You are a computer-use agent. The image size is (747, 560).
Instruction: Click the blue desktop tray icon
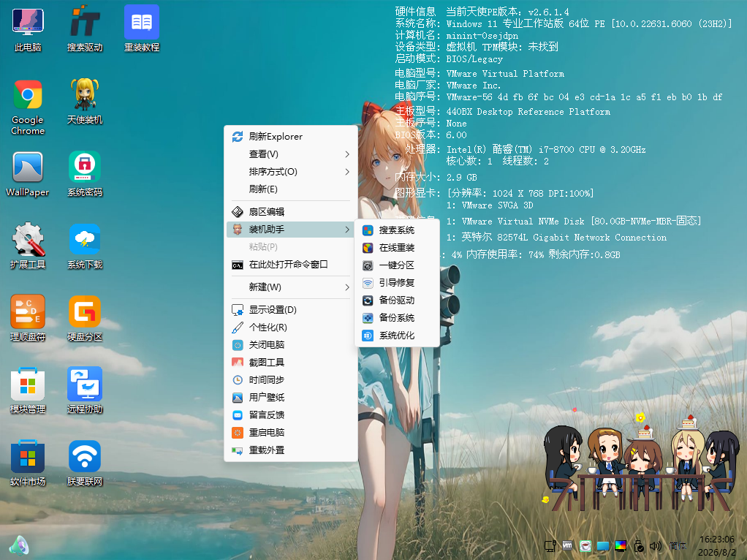603,545
